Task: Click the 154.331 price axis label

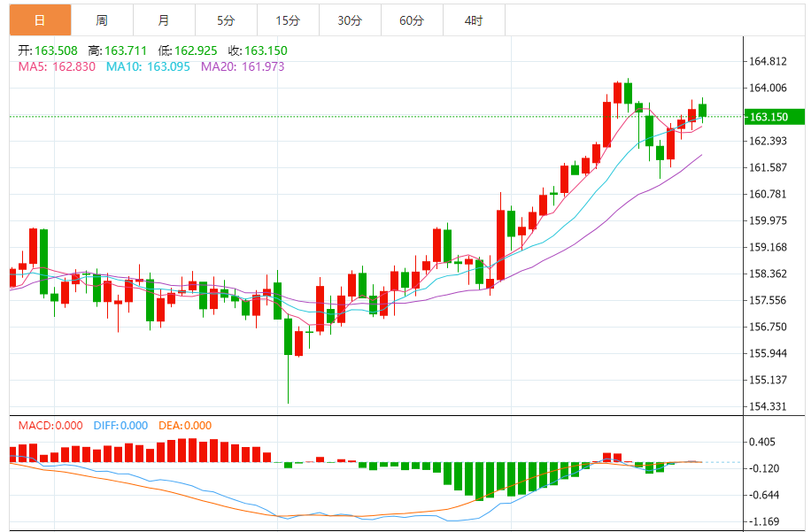Action: click(769, 406)
